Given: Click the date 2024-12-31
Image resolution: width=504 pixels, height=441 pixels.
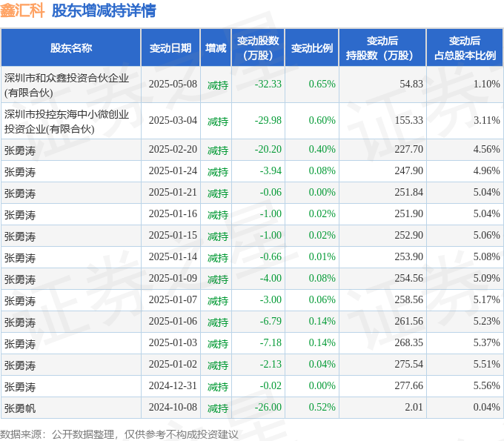Looking at the screenshot, I should 173,385.
